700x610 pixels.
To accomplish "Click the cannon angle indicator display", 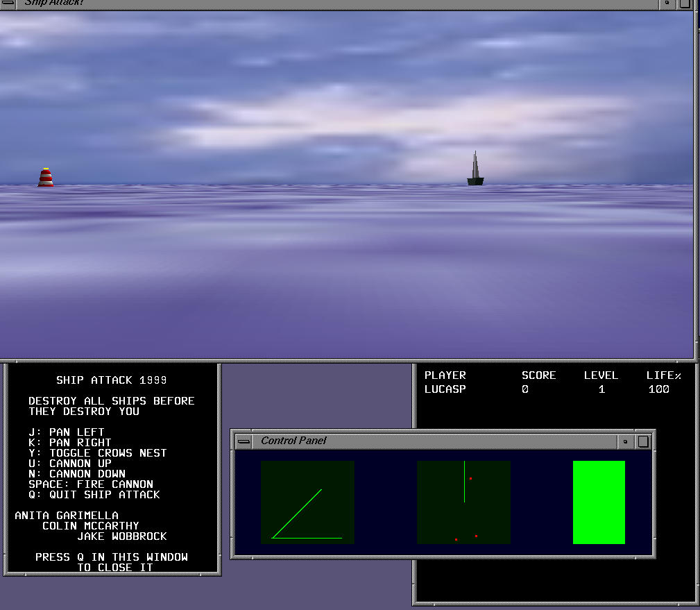I will pyautogui.click(x=307, y=502).
